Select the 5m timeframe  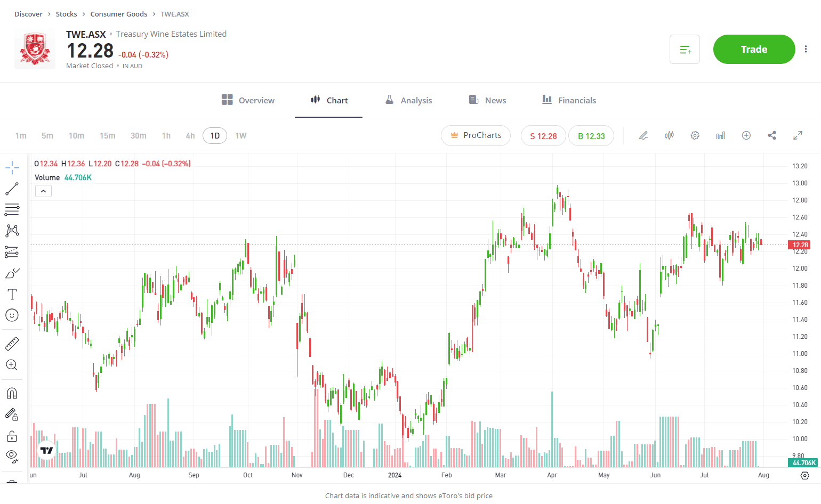click(47, 136)
